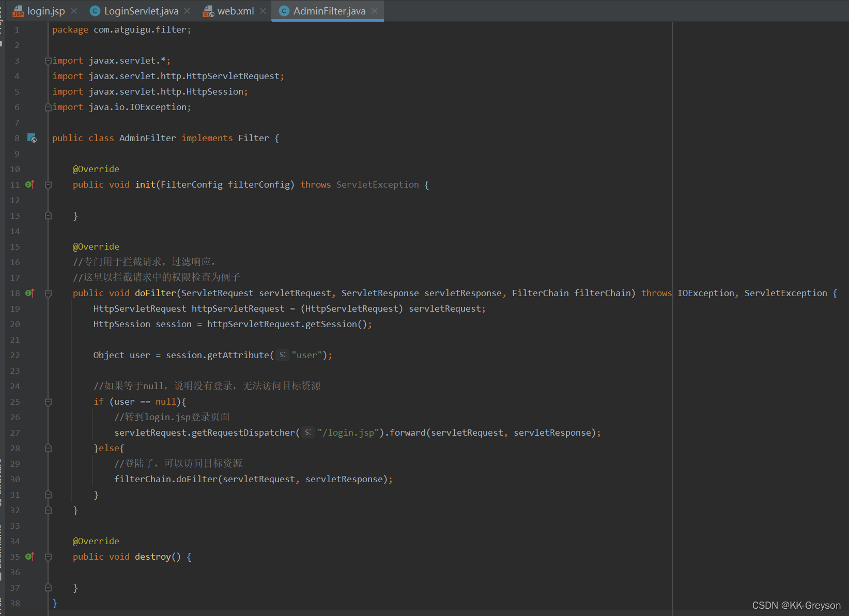
Task: Close the login.jsp tab
Action: tap(74, 11)
